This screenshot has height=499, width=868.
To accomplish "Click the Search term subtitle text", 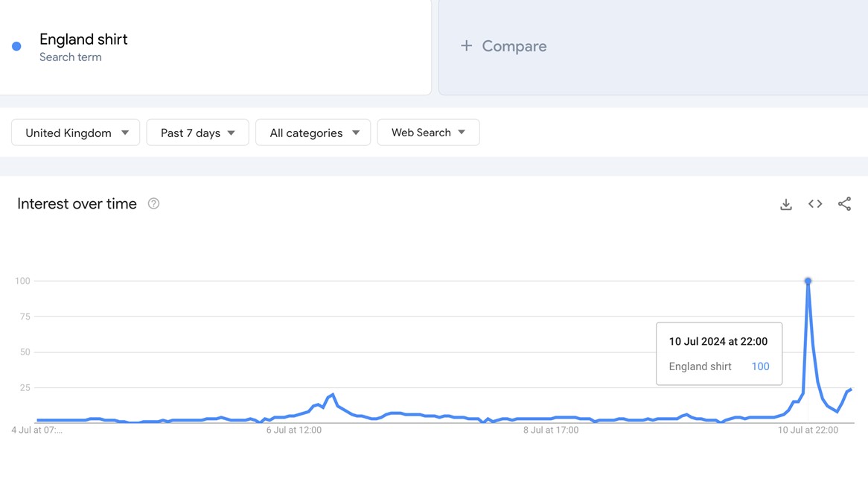I will (x=71, y=57).
